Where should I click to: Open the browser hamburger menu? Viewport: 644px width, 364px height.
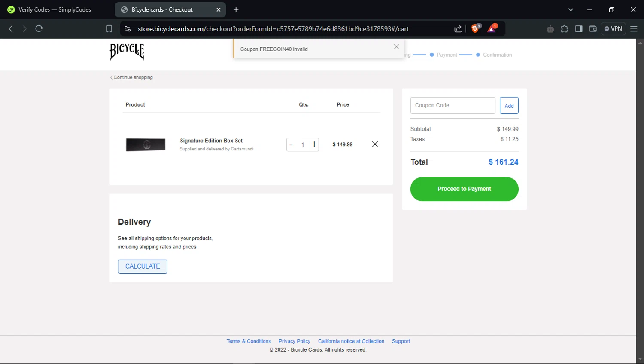(x=634, y=29)
